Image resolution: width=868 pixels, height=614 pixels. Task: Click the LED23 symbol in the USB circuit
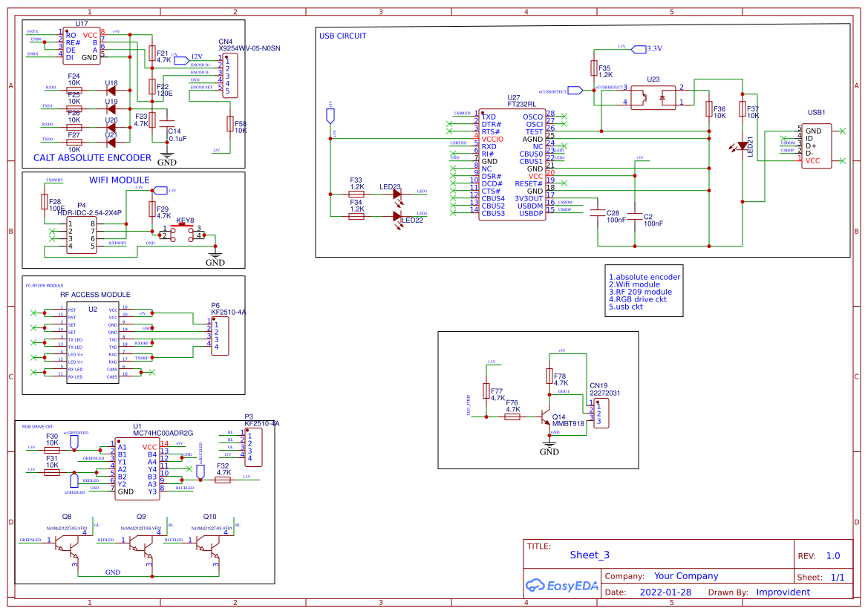[x=397, y=195]
